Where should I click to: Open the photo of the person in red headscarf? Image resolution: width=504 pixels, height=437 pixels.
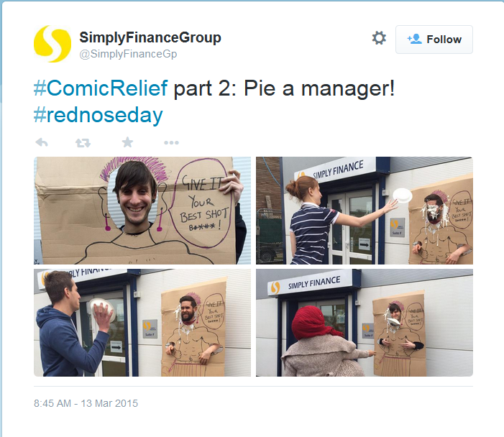[x=365, y=323]
